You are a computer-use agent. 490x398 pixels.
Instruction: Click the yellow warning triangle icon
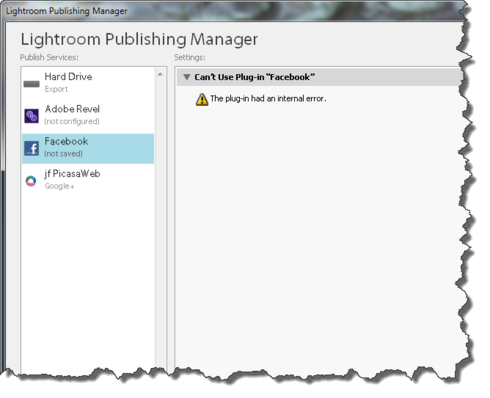[x=202, y=99]
